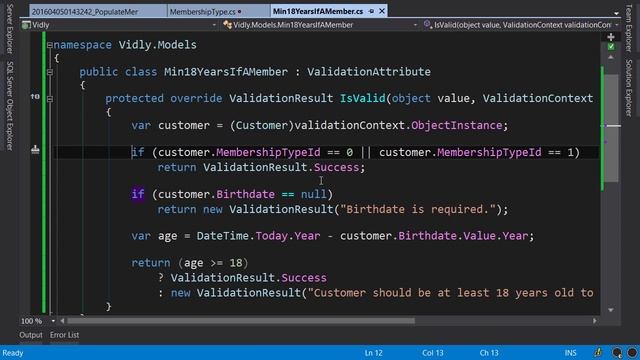This screenshot has height=360, width=640.
Task: Click the 'age >= 18' return expression
Action: click(213, 263)
